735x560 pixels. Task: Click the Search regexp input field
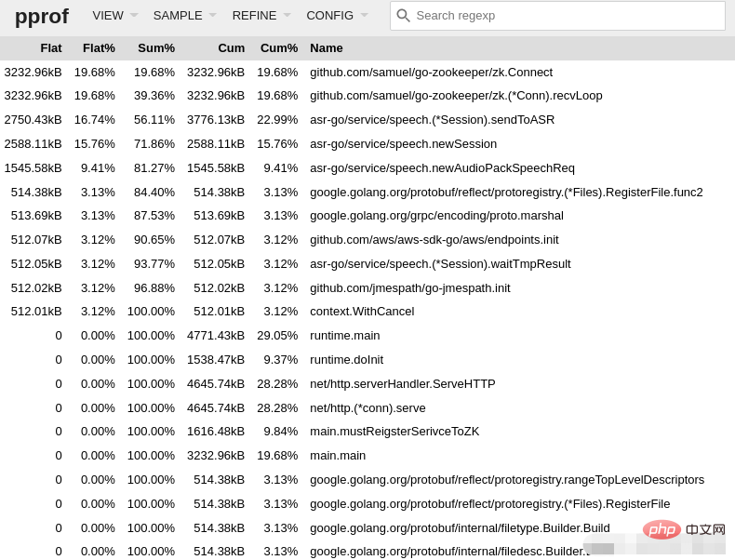click(x=568, y=15)
